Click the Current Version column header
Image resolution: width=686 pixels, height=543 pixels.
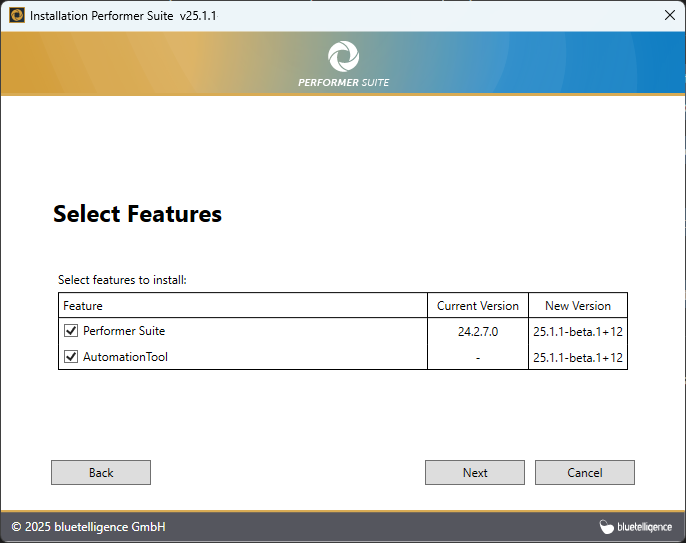478,306
